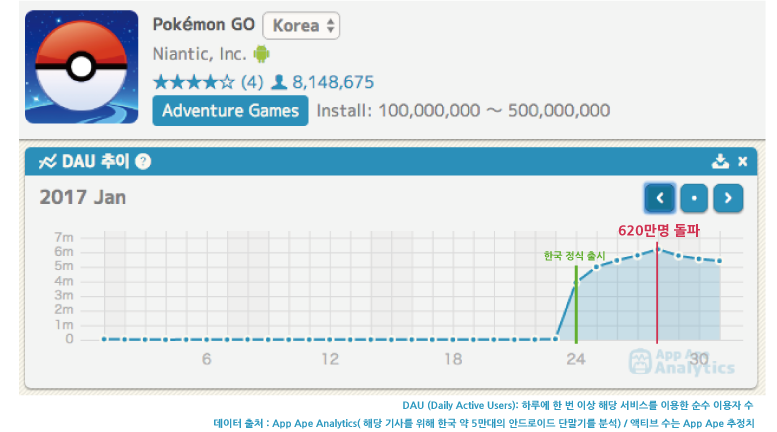Click the Pokémon GO app icon

[x=82, y=67]
